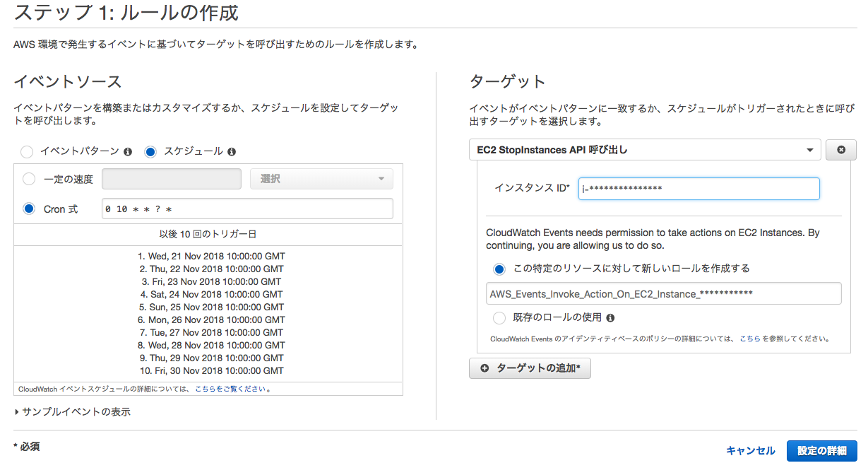868x463 pixels.
Task: Click trigger date Mon, 26 Nov 2018
Action: click(211, 320)
